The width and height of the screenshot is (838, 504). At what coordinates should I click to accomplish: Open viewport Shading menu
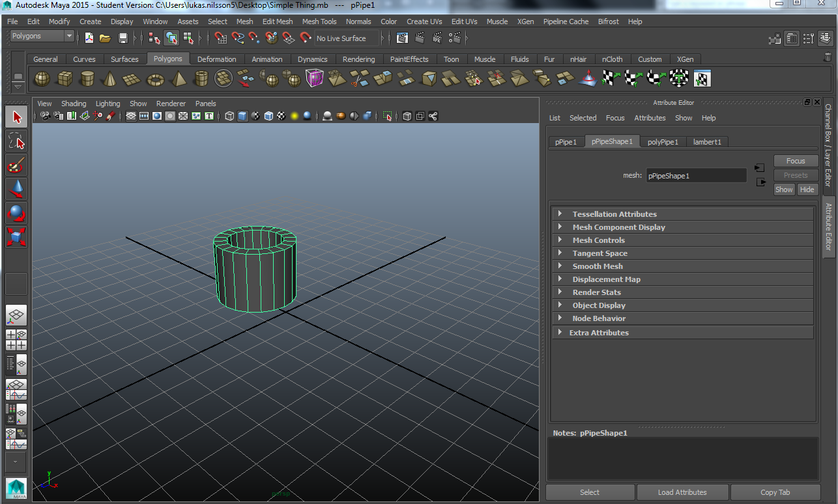74,104
